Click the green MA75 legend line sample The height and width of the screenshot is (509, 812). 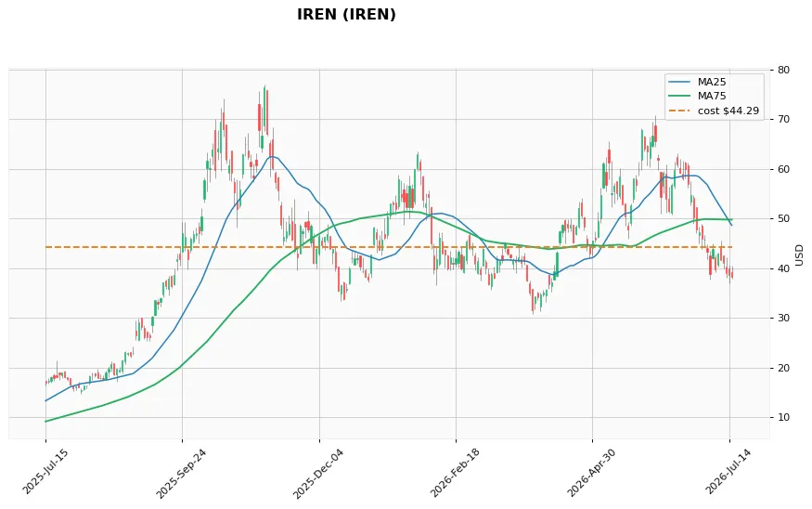[680, 96]
